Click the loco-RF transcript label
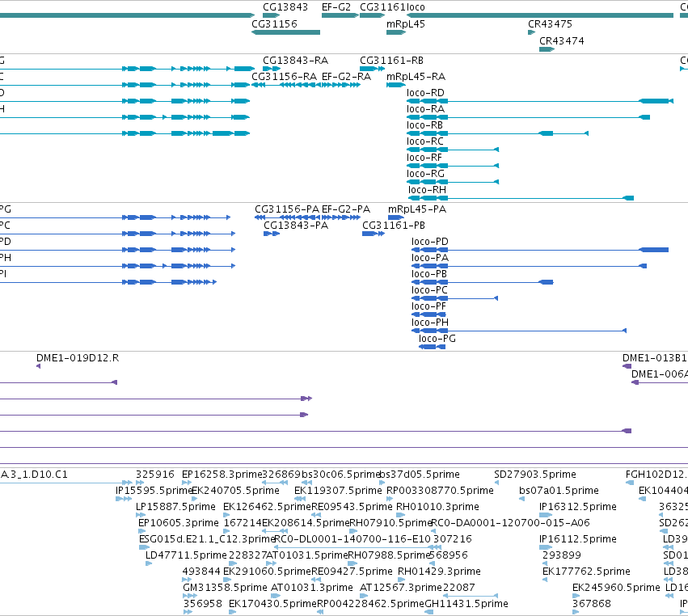688x616 pixels. point(424,158)
